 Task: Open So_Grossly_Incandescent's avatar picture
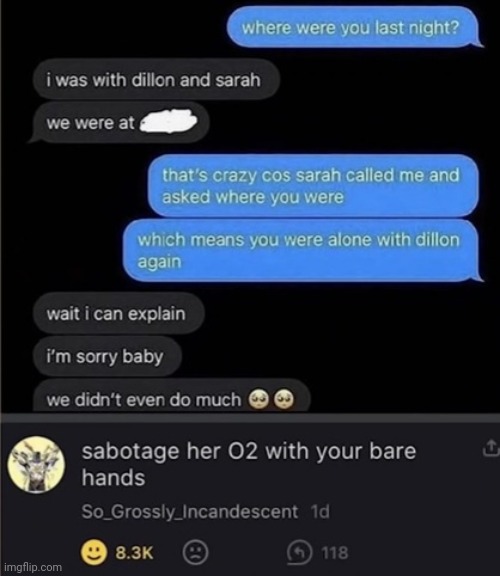point(36,464)
